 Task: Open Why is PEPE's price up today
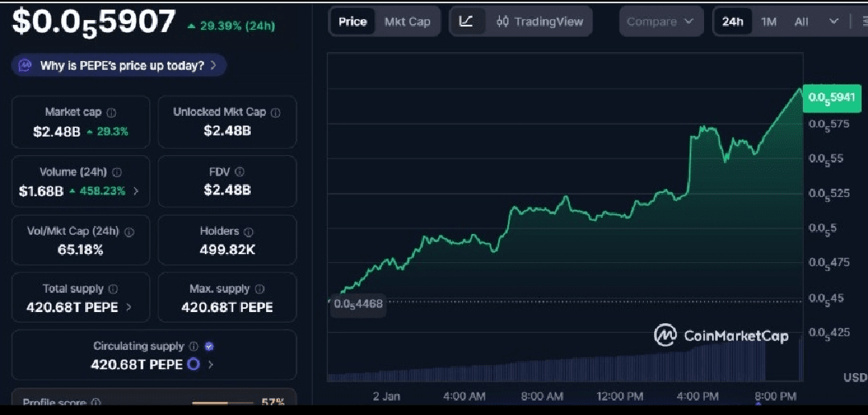click(119, 66)
